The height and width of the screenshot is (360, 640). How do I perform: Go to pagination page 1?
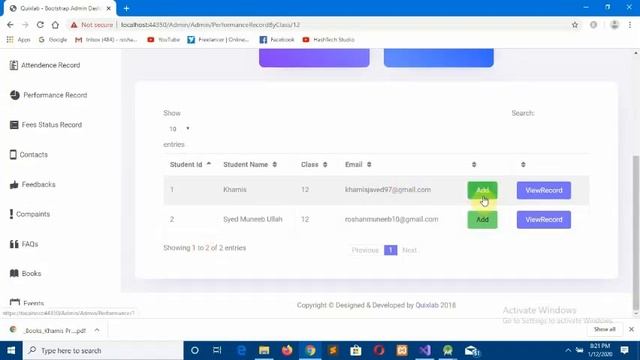coord(391,250)
